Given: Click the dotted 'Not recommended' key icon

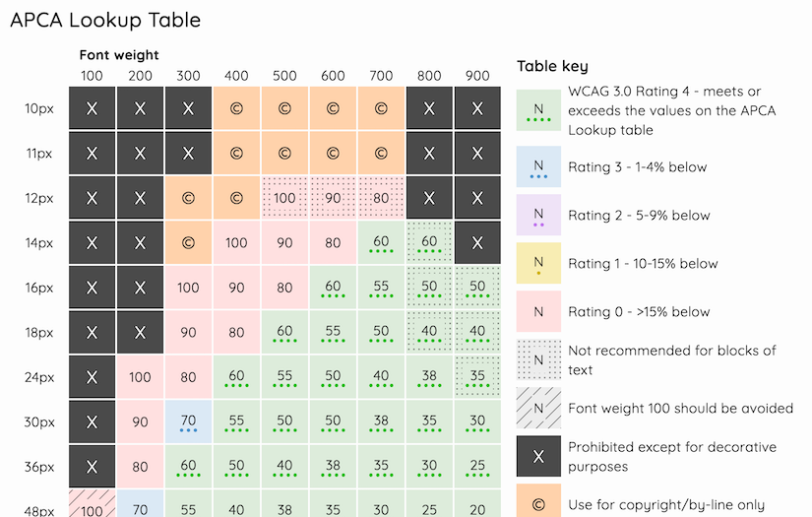Looking at the screenshot, I should coord(538,359).
